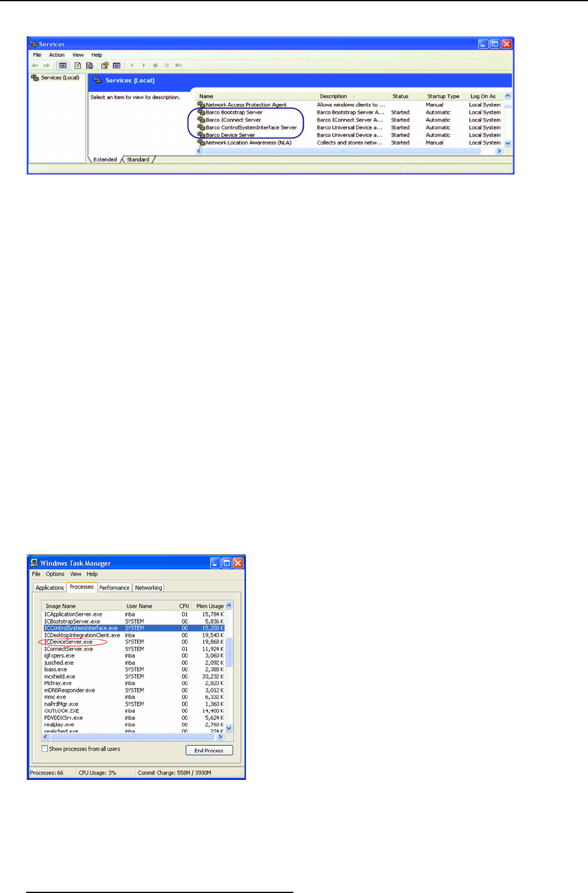Click the Forward arrow in Services toolbar
Screen dimensions: 588x893
pos(46,66)
